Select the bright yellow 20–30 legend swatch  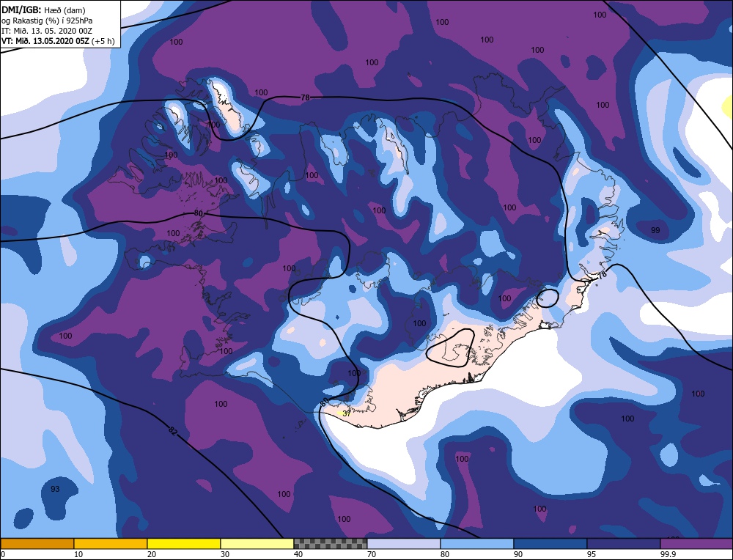(x=184, y=543)
